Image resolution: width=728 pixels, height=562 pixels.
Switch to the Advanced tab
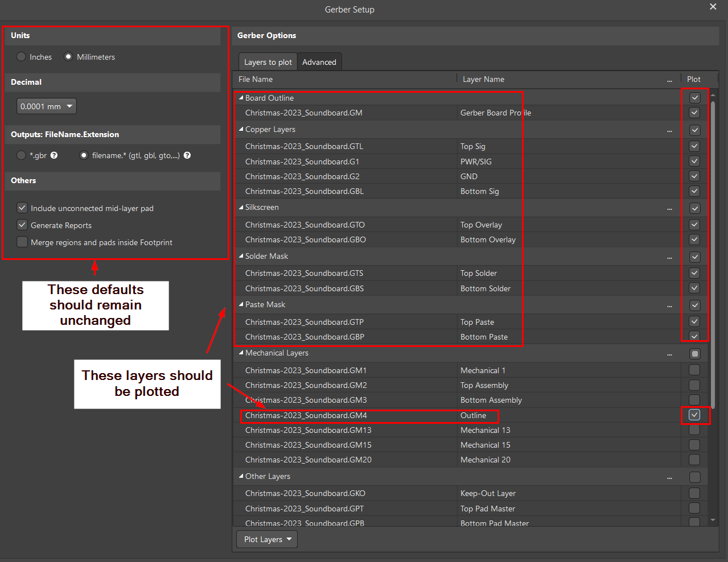click(x=319, y=62)
